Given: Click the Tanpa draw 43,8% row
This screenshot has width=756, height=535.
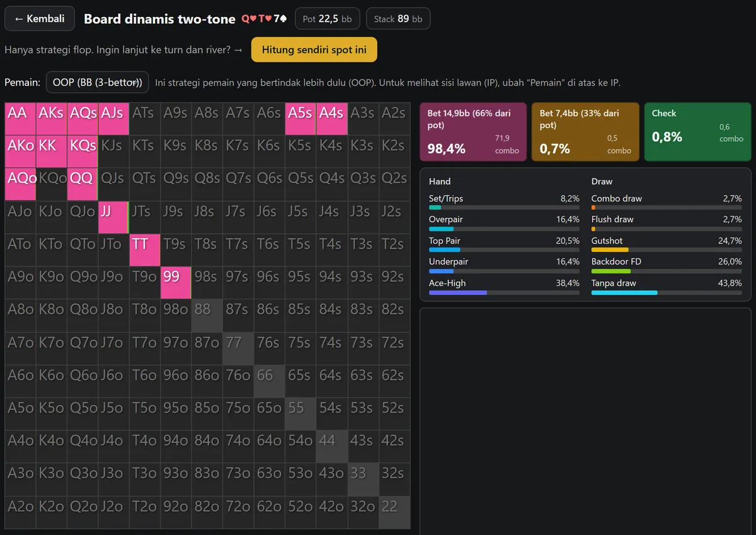Looking at the screenshot, I should [667, 287].
